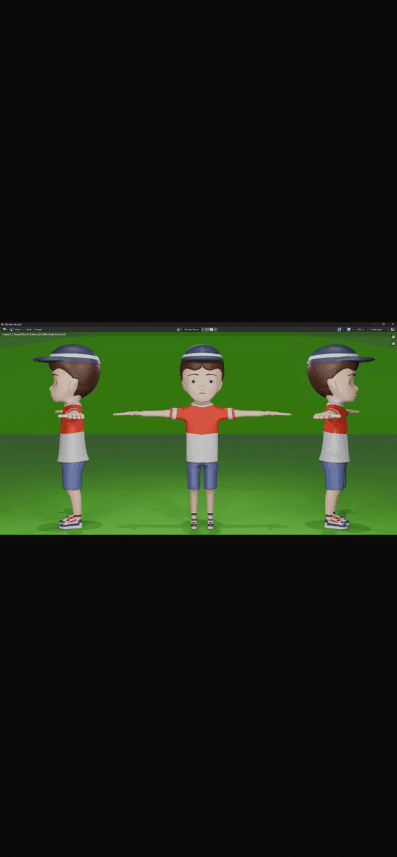Click the pan hand gizmo icon
Image resolution: width=397 pixels, height=857 pixels.
[393, 343]
